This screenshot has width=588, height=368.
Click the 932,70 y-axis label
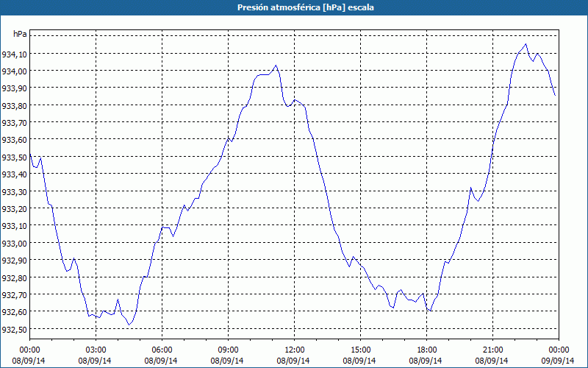point(14,295)
